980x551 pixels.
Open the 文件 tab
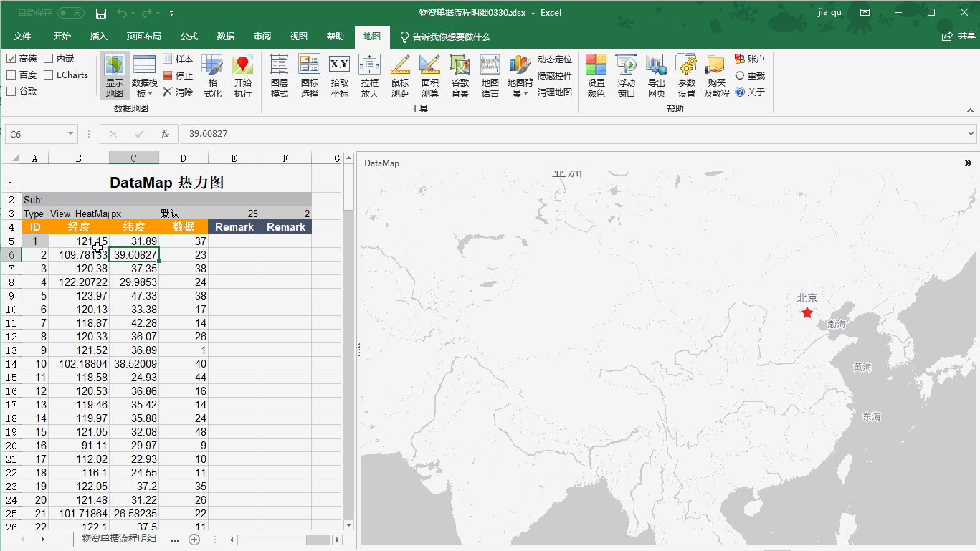coord(22,37)
